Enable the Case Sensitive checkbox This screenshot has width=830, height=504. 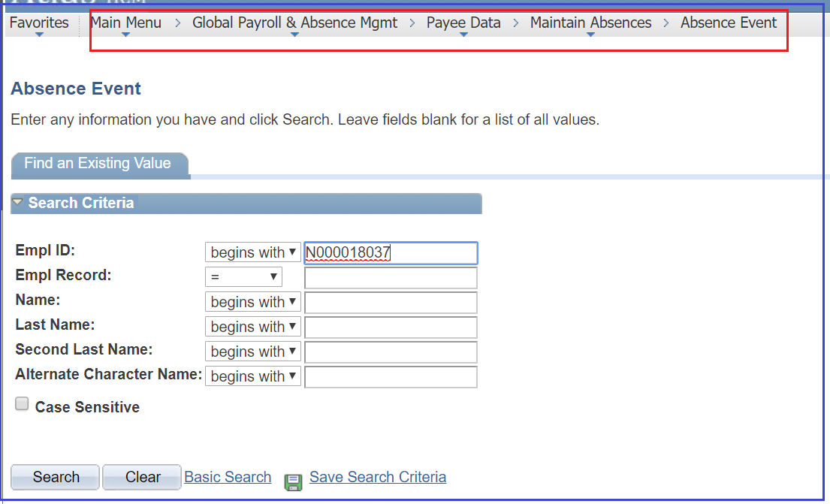click(22, 404)
